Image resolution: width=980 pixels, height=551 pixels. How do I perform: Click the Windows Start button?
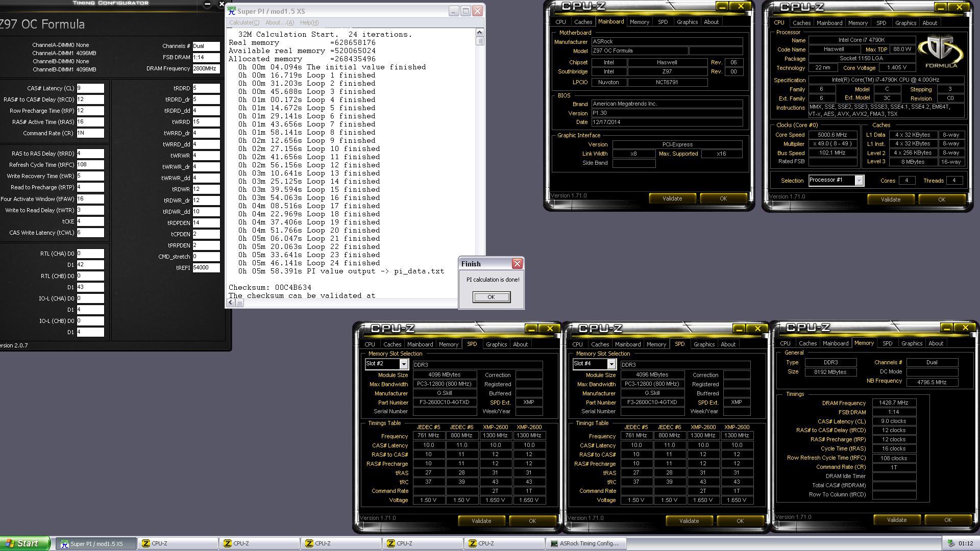tap(24, 543)
